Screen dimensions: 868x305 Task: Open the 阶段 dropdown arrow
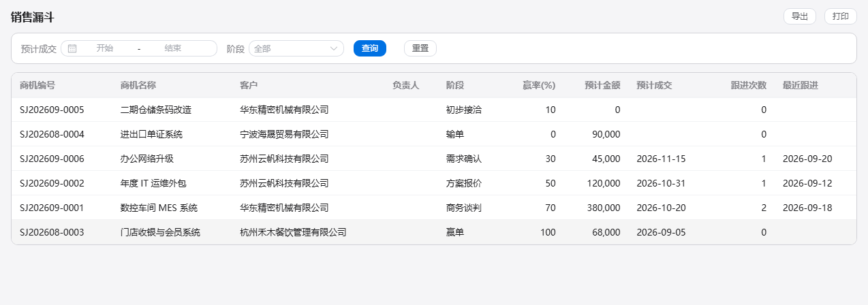(x=335, y=48)
